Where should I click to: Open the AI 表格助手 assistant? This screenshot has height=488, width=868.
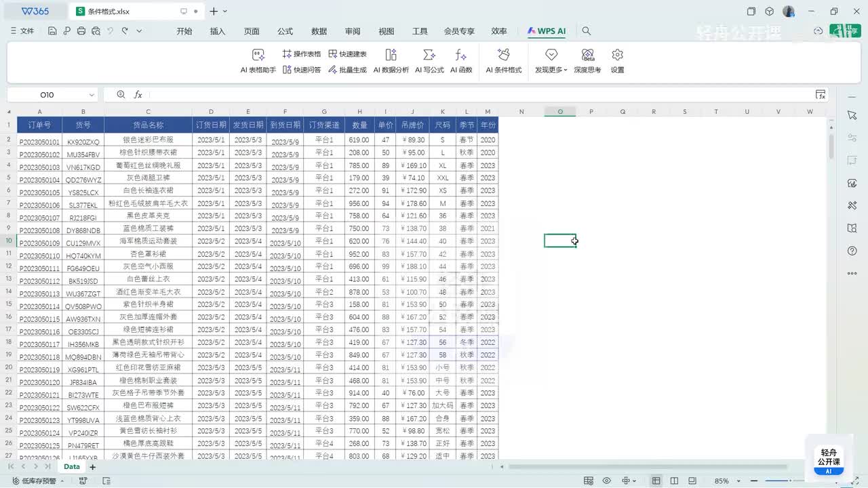click(x=258, y=61)
